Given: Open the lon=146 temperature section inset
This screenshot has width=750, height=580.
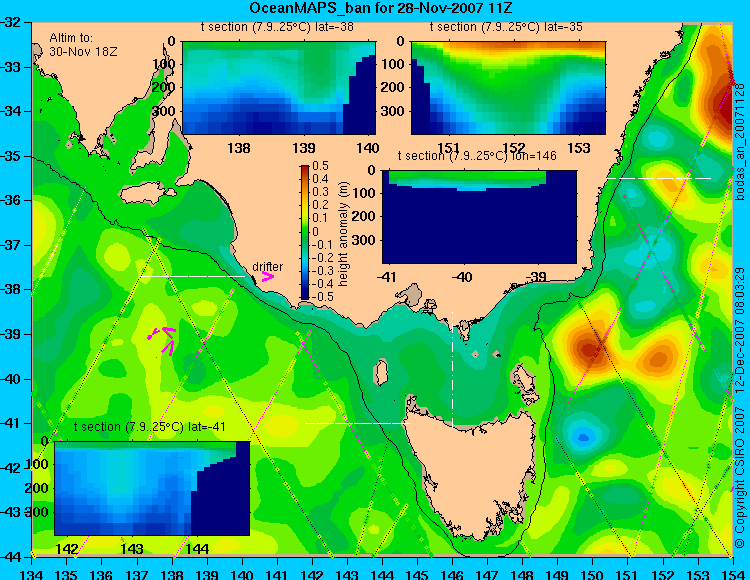Looking at the screenshot, I should (479, 217).
